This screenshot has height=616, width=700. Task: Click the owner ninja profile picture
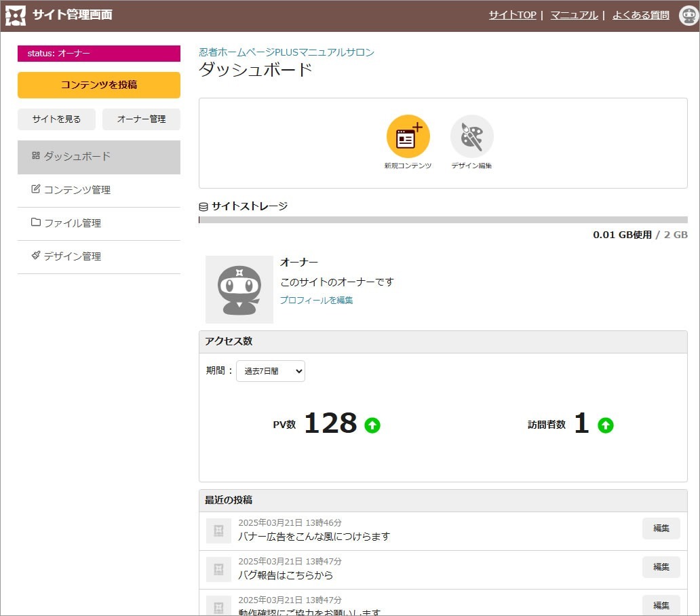[239, 290]
